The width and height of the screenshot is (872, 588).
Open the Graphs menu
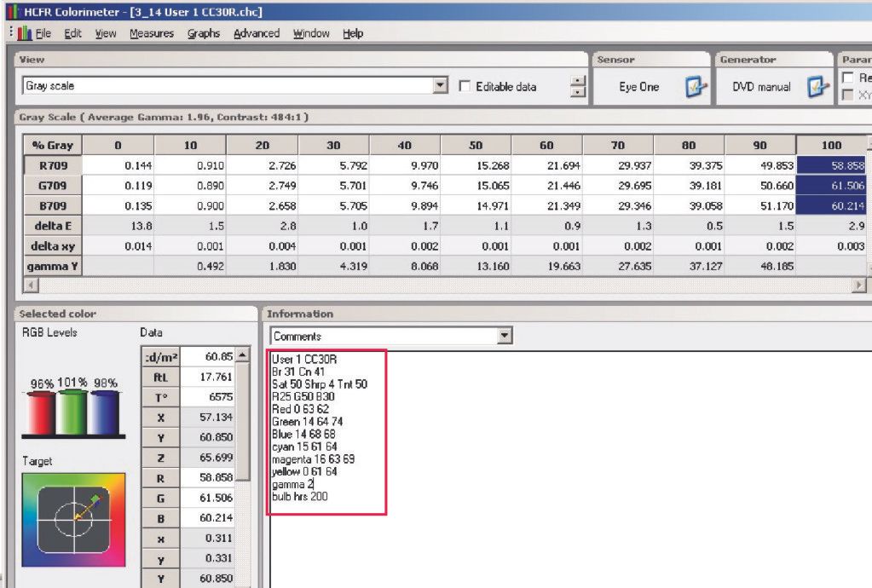pos(204,33)
